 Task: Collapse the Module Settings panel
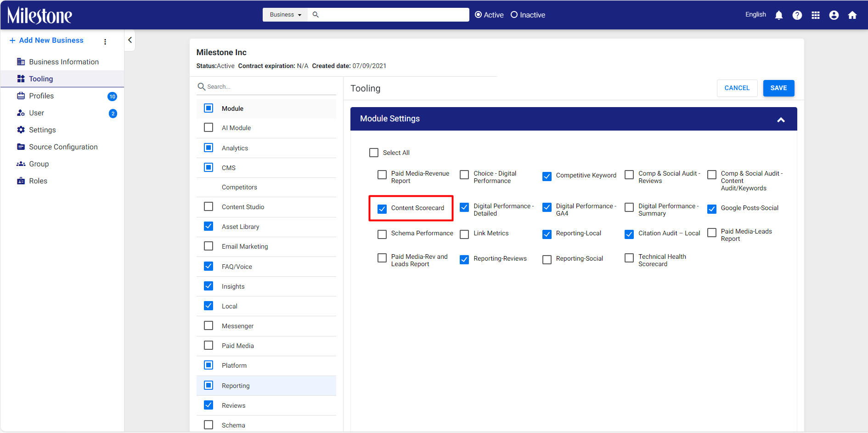click(x=781, y=120)
